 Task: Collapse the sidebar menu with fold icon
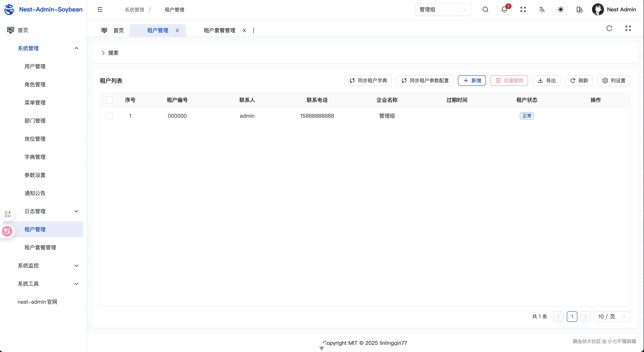pos(100,9)
